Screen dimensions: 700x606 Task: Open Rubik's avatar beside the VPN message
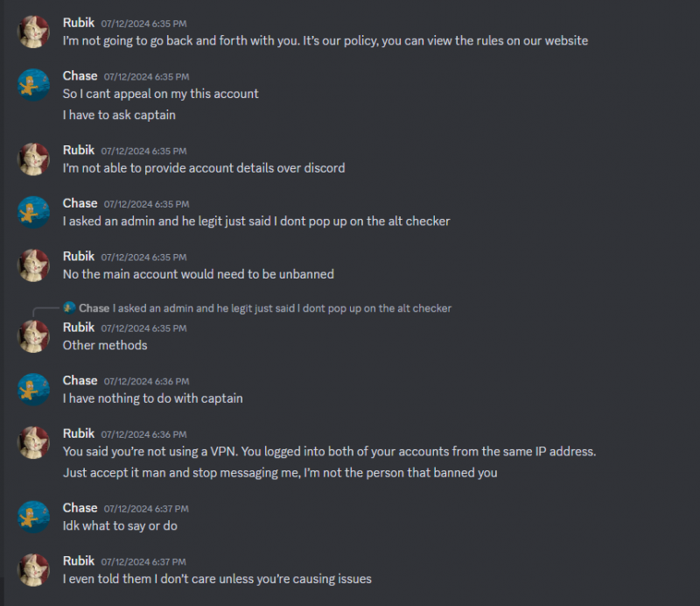coord(33,443)
